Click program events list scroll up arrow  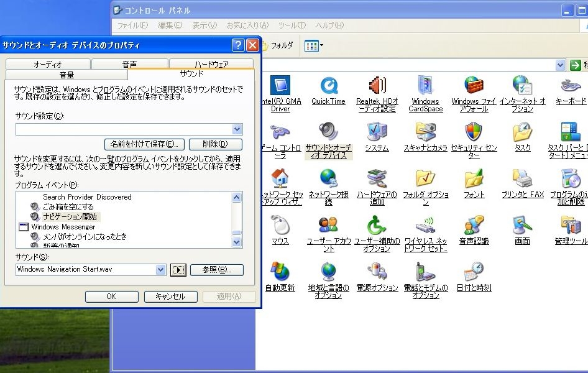point(237,197)
